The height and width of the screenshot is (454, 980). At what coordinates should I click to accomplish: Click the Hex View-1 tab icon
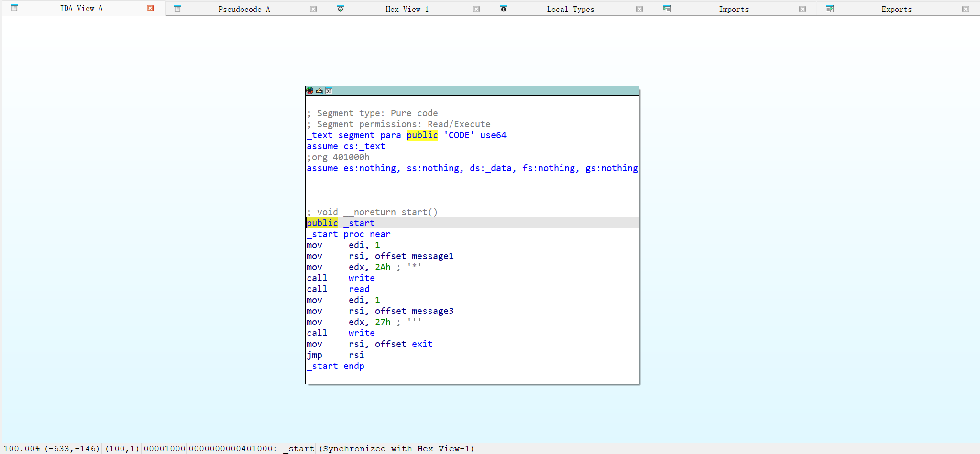click(341, 9)
